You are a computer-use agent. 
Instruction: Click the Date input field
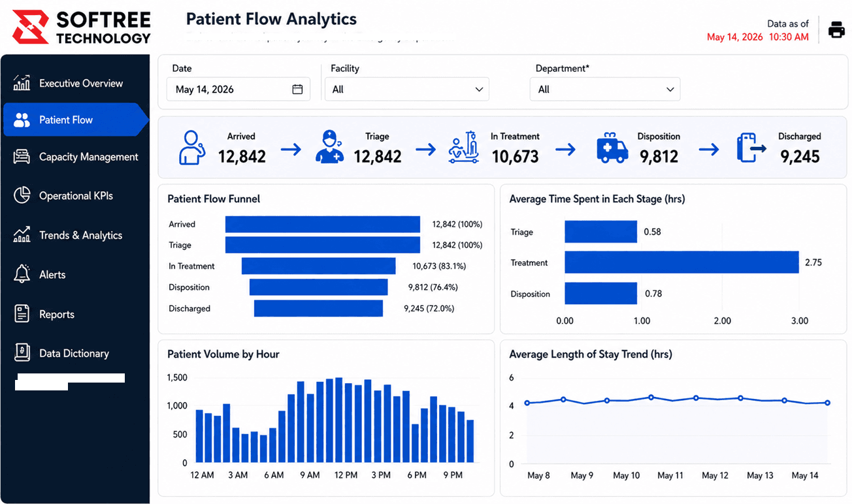tap(238, 89)
